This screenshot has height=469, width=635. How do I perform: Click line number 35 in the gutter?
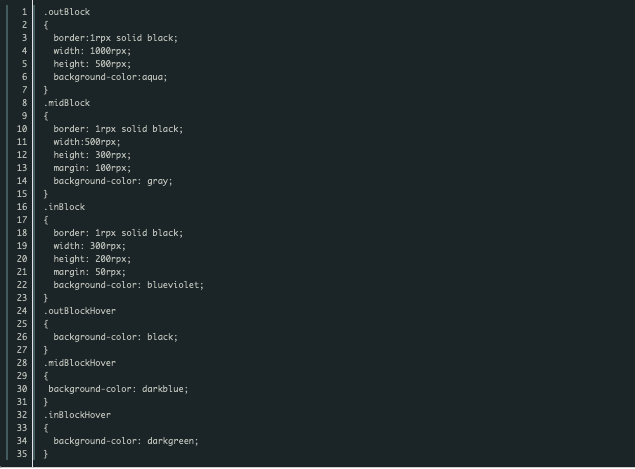click(22, 453)
